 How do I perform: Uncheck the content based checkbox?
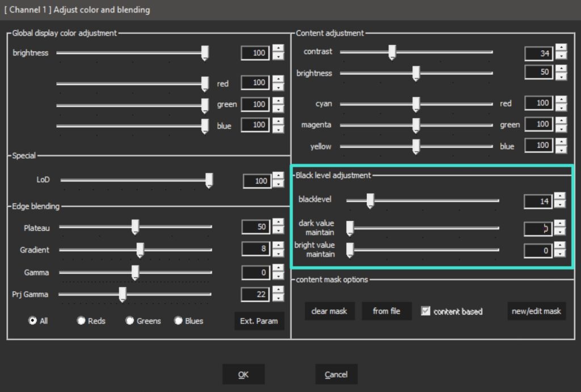pos(426,311)
